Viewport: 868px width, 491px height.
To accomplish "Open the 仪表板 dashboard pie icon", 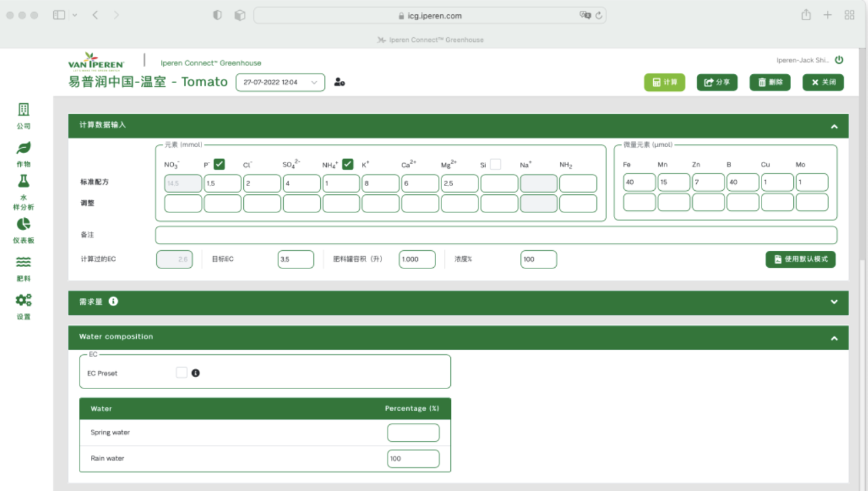I will (24, 225).
